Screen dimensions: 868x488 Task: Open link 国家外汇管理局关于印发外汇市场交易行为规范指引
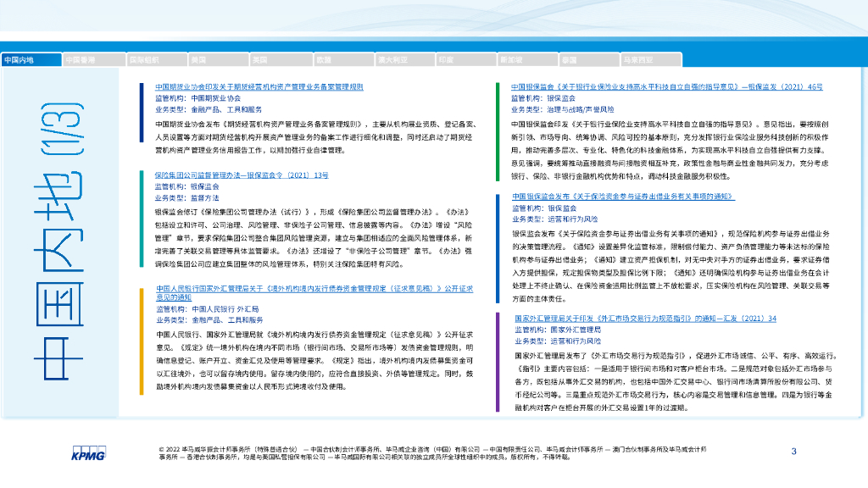(x=645, y=319)
